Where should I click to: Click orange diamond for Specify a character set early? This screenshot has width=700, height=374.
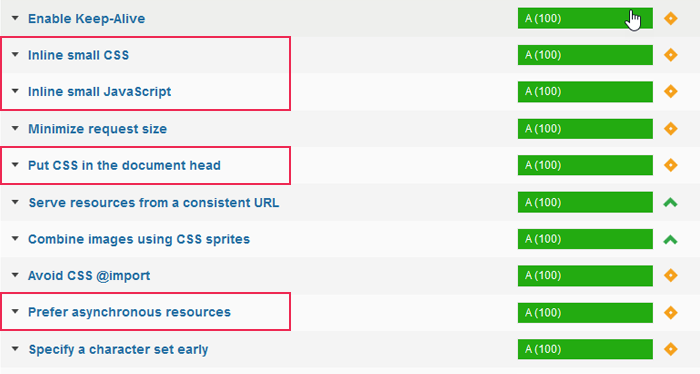pyautogui.click(x=671, y=349)
